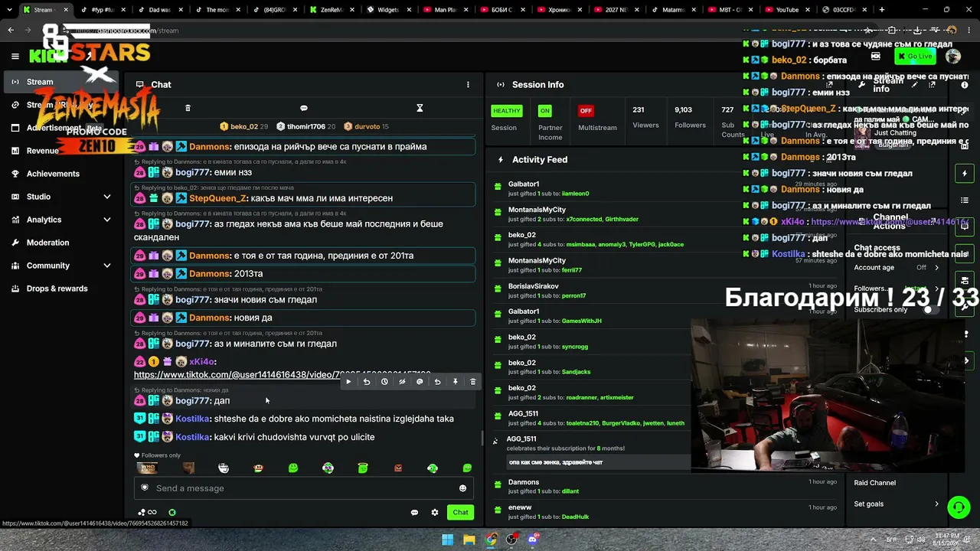This screenshot has height=551, width=980.
Task: Open Chrome from the taskbar
Action: [x=491, y=540]
